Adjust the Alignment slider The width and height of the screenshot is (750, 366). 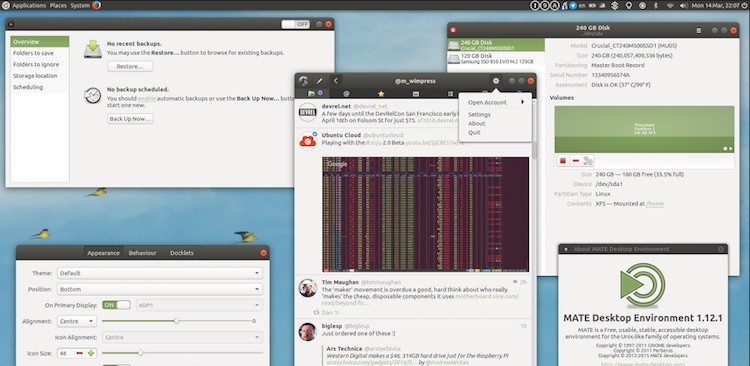176,321
